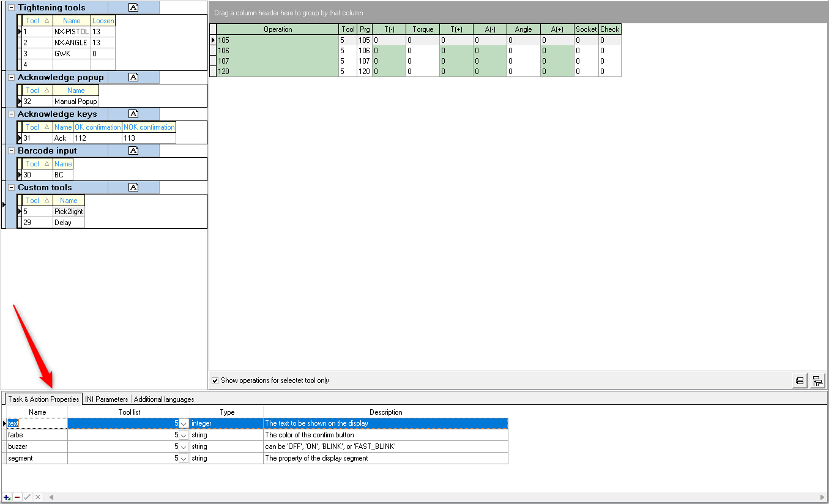Click the expand tree hierarchy icon button
This screenshot has height=504, width=829.
(x=817, y=381)
